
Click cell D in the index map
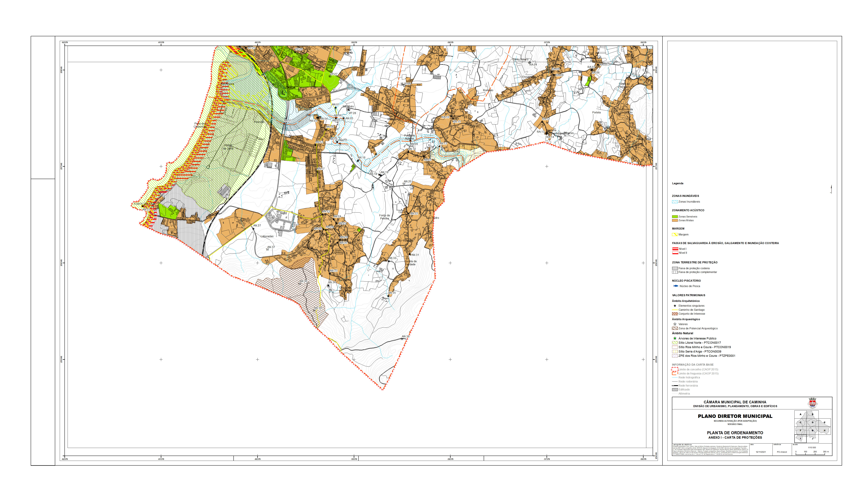812,422
